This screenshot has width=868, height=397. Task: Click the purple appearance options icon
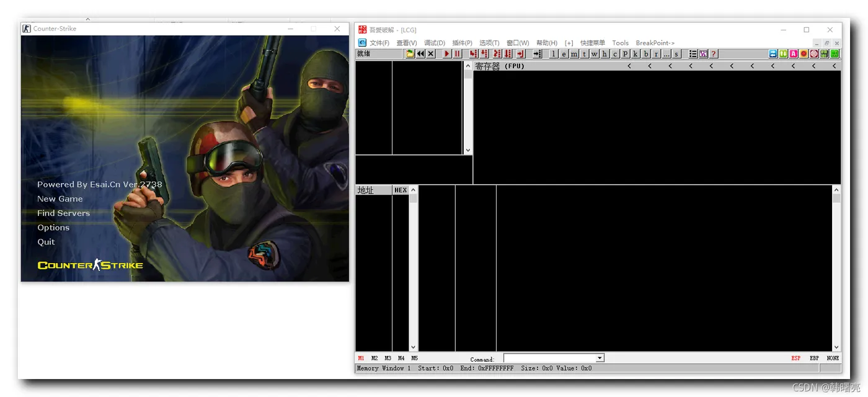703,54
